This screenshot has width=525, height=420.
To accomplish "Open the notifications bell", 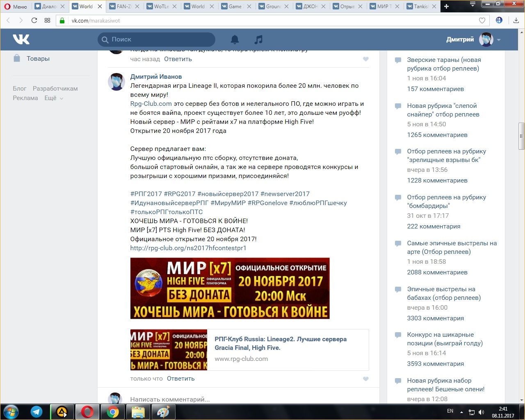I will (235, 39).
